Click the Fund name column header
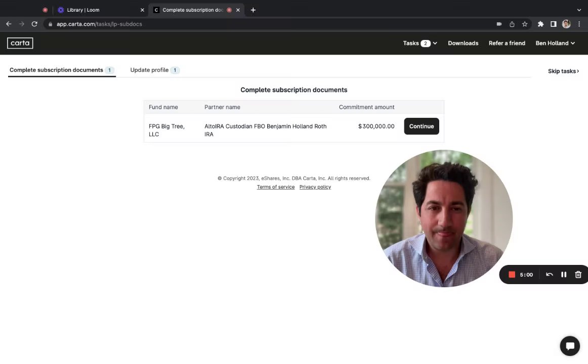The width and height of the screenshot is (588, 364). click(x=163, y=107)
